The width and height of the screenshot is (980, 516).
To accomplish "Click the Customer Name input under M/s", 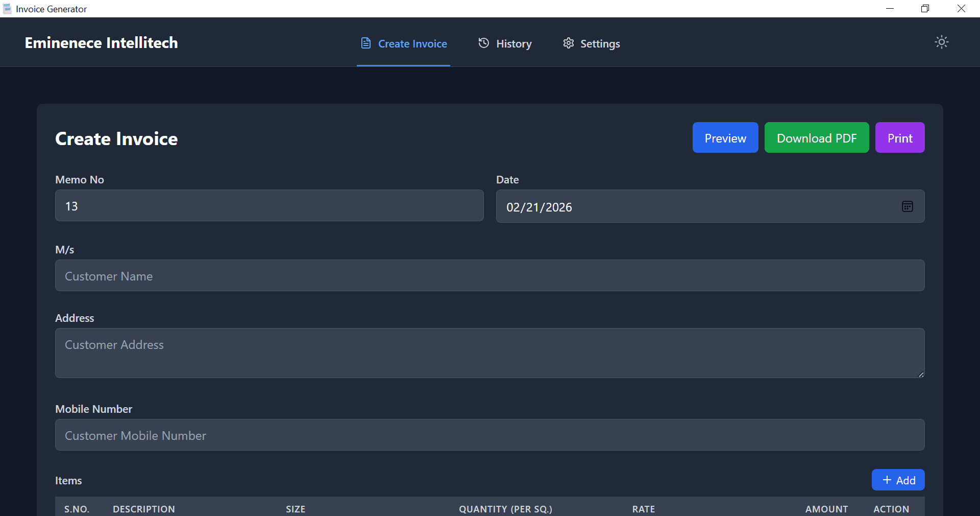I will pos(489,275).
